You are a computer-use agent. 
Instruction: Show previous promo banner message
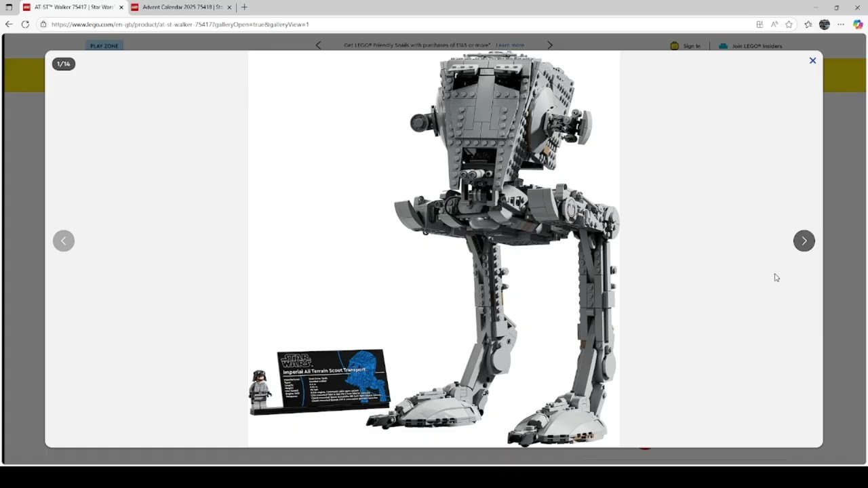318,45
